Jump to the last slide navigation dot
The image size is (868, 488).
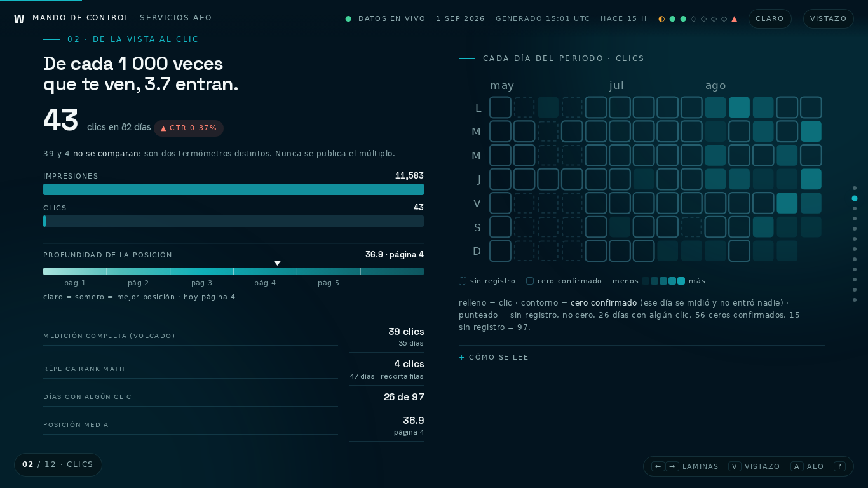click(x=855, y=300)
